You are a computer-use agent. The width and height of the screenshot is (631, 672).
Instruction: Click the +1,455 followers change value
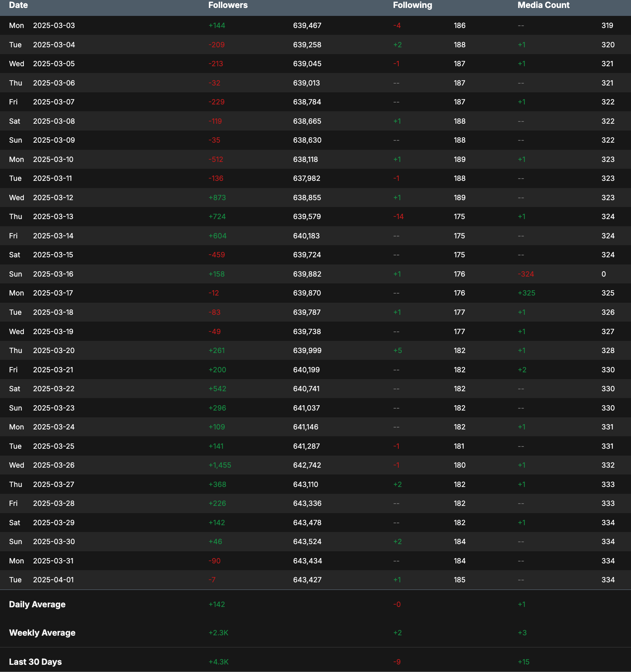coord(220,465)
